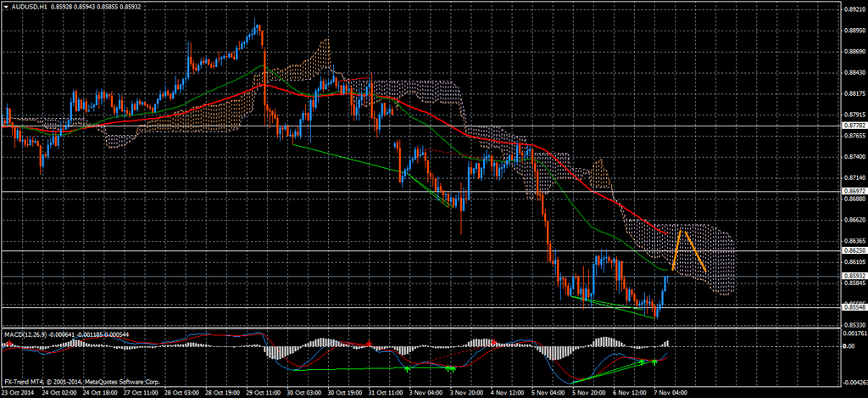Click the 0.89210 top price scale label

854,10
